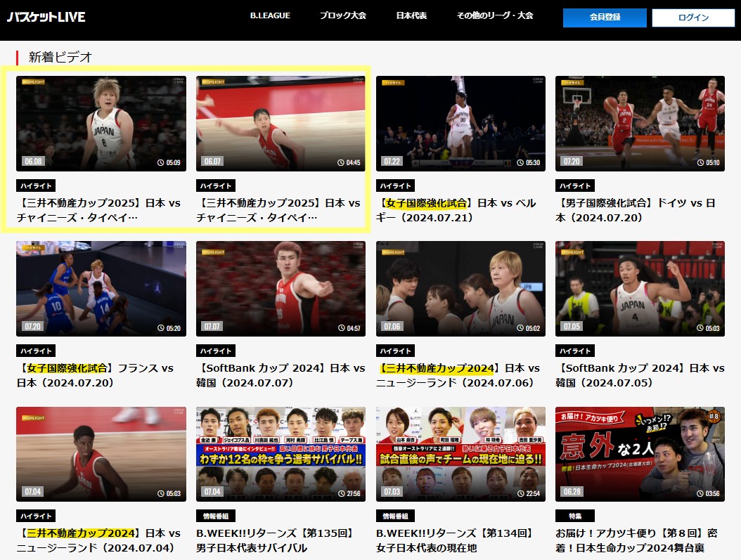Click ハイライト tag under 2024.07.05 video
741x560 pixels.
(575, 351)
